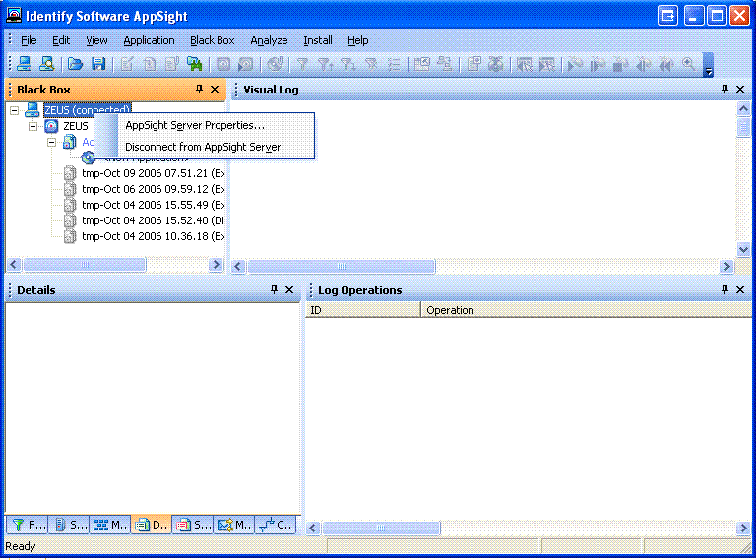Viewport: 756px width, 560px height.
Task: Click the title bar restore-layout icon button
Action: point(667,16)
